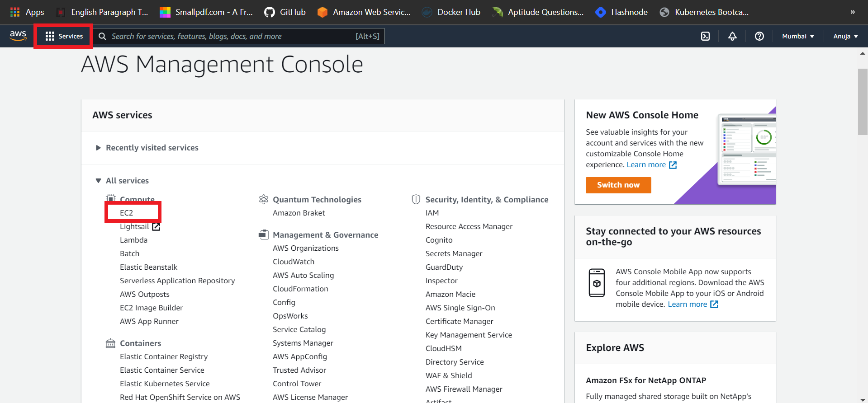Open the Amazon Web Services bookmark

364,12
